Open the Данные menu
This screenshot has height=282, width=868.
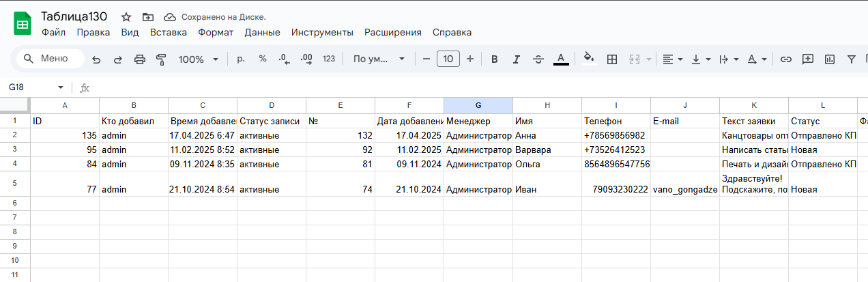click(262, 32)
